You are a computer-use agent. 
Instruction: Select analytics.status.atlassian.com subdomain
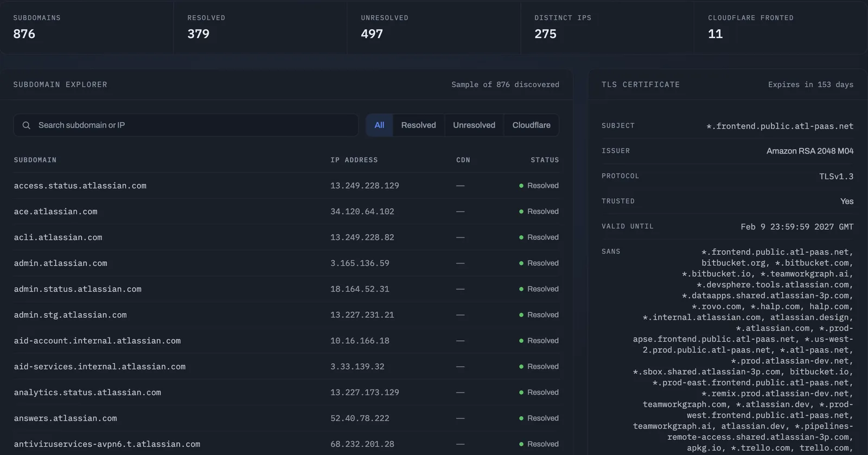pos(87,393)
